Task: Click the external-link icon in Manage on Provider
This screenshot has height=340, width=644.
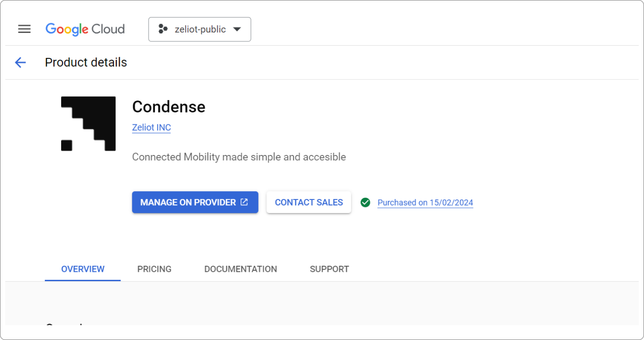Action: [x=244, y=202]
